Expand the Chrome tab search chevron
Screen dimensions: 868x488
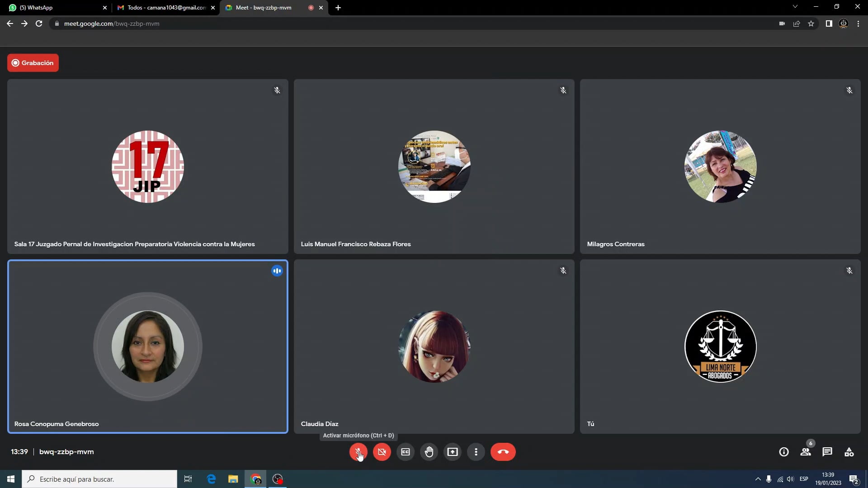795,7
